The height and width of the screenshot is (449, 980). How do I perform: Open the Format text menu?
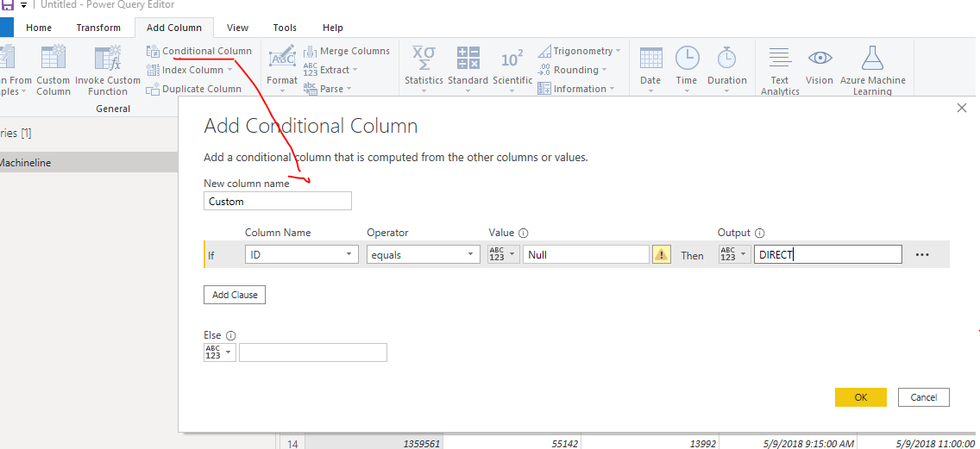(x=282, y=69)
